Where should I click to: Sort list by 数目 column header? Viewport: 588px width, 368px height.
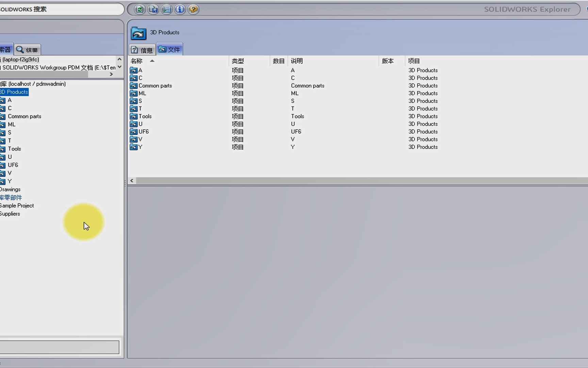pos(279,61)
